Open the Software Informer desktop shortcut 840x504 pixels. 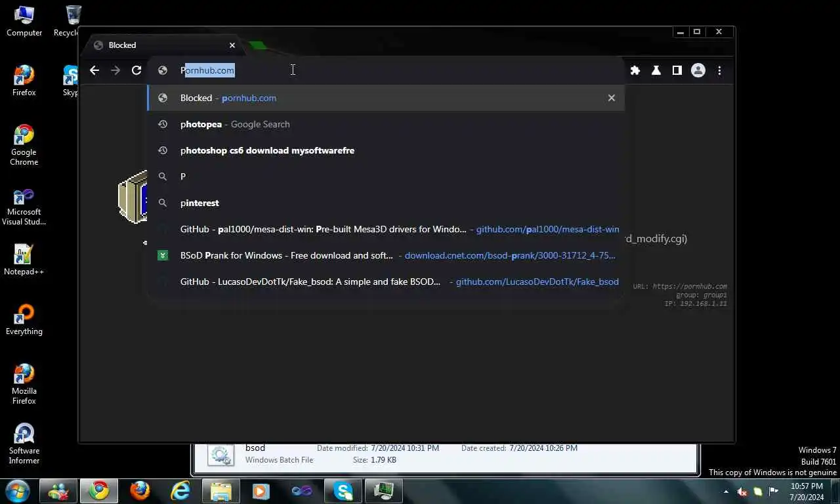(x=24, y=444)
